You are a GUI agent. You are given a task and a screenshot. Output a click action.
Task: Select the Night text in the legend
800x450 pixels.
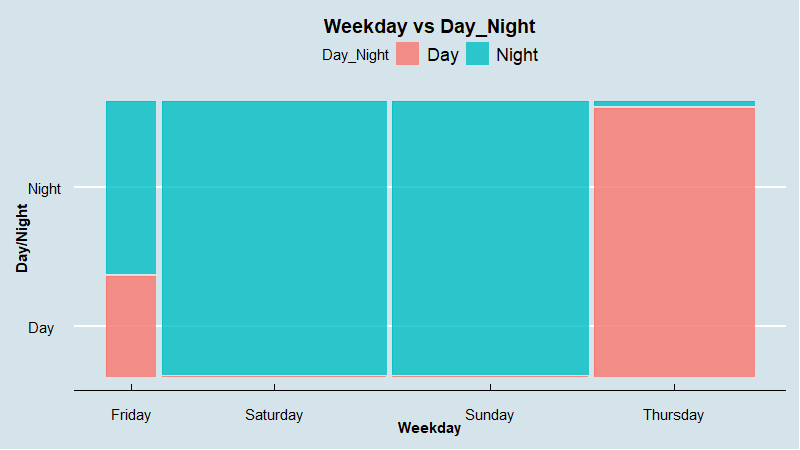[x=516, y=55]
